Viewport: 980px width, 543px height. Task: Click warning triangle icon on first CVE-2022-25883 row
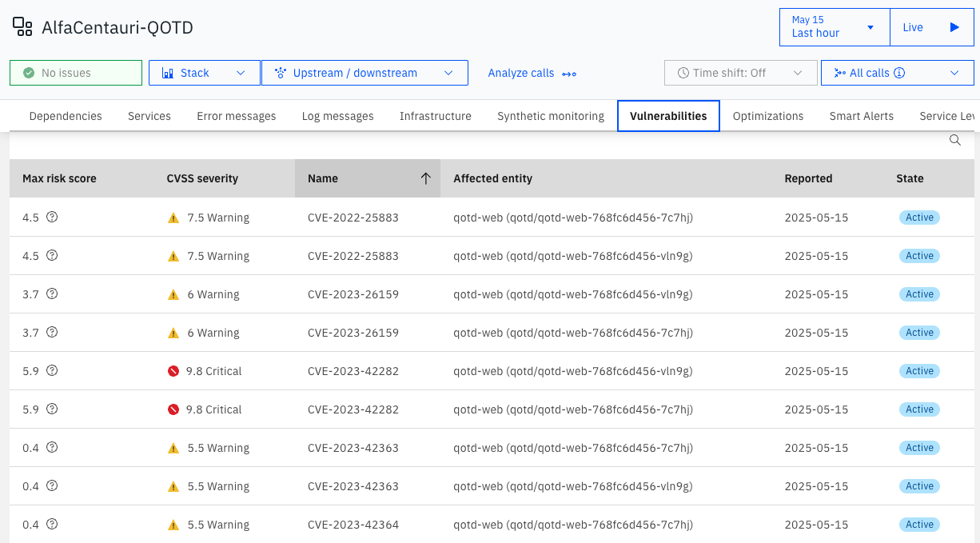(173, 218)
